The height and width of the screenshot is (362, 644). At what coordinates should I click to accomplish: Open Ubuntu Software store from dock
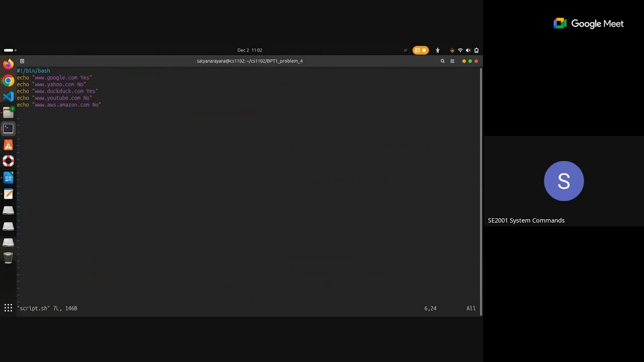pos(8,145)
